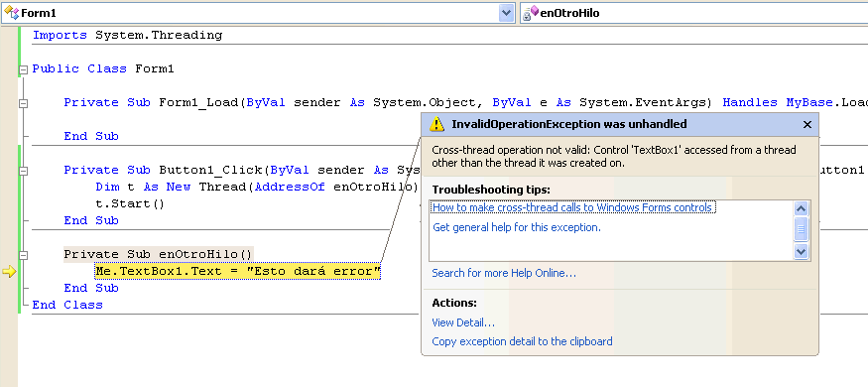Open the cross-thread calls troubleshooting link

[572, 207]
